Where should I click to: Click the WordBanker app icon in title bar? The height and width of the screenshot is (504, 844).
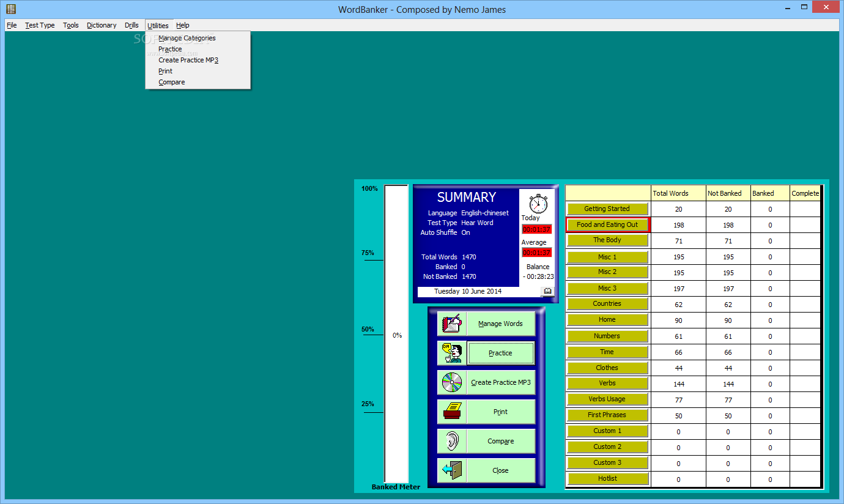point(10,9)
